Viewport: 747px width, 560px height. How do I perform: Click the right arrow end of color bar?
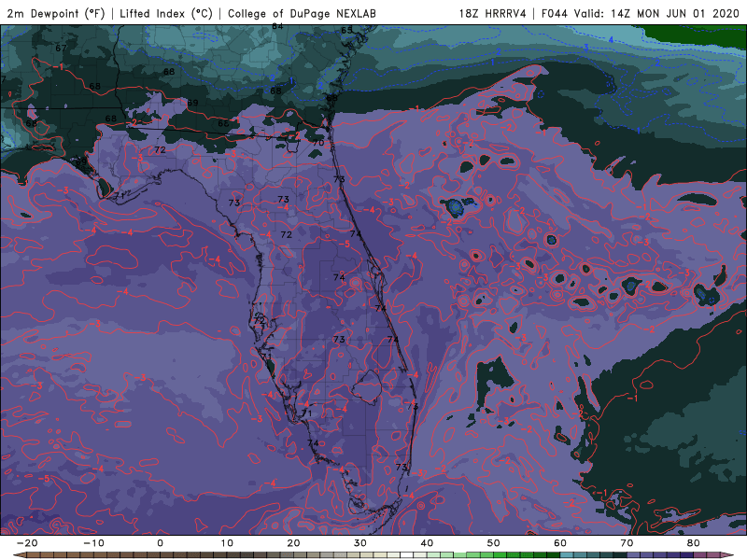728,555
